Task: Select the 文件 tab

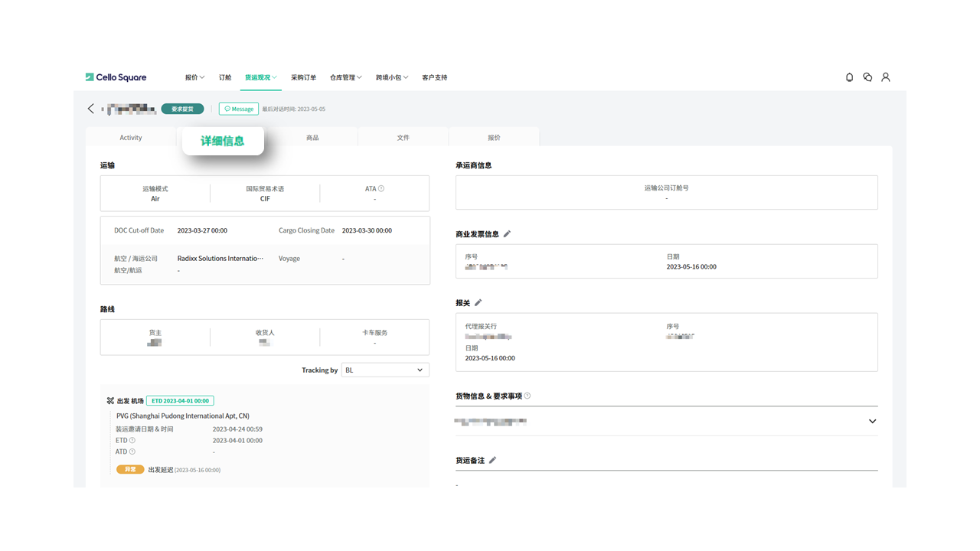Action: (403, 138)
